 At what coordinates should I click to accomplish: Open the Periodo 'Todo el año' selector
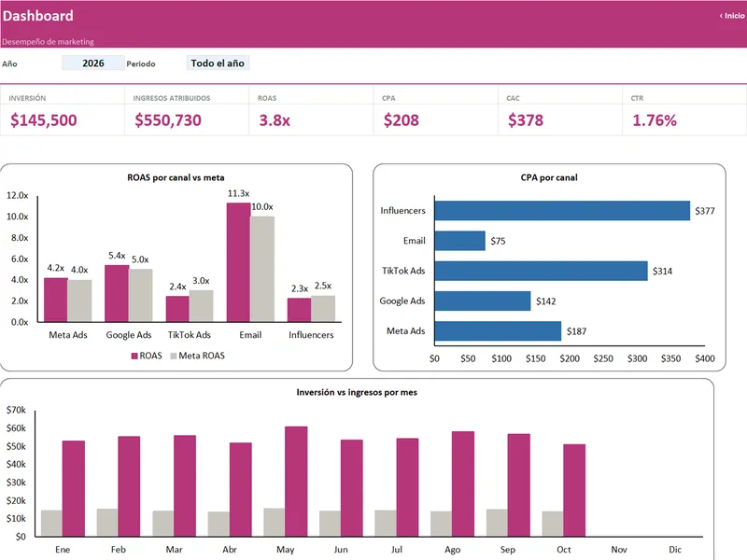[x=218, y=63]
